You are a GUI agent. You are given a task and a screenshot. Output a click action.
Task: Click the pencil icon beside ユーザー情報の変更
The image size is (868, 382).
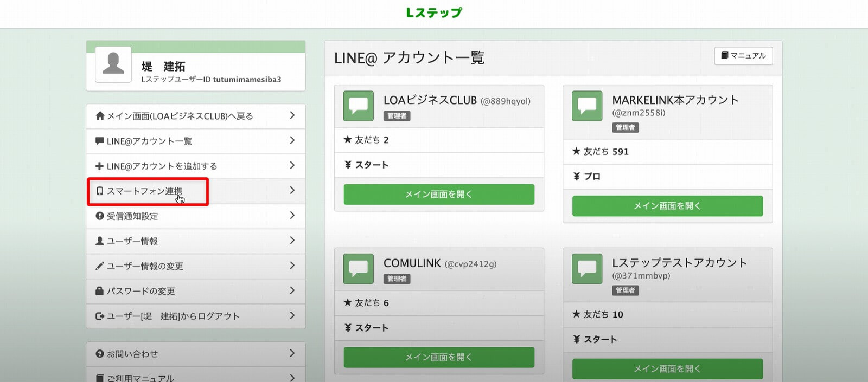coord(100,266)
